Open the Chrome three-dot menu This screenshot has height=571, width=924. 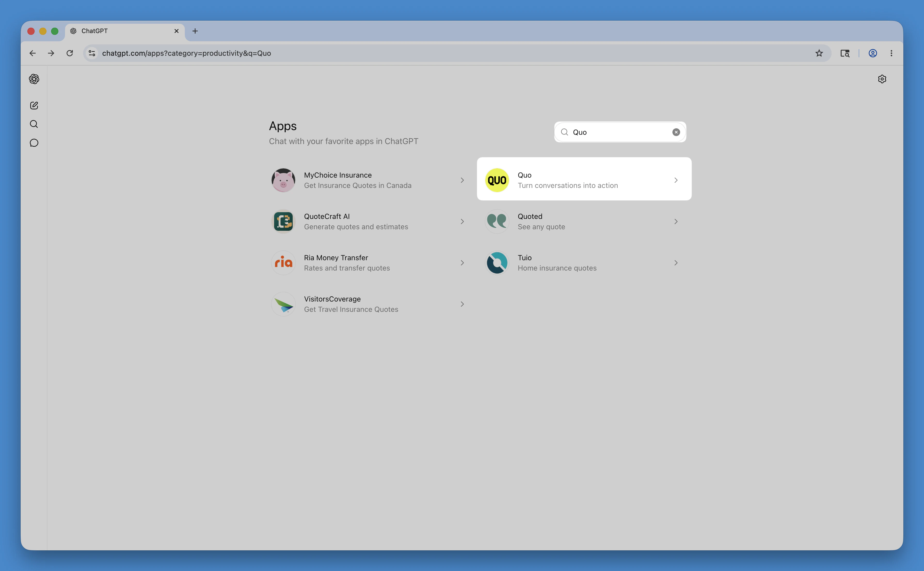point(891,53)
